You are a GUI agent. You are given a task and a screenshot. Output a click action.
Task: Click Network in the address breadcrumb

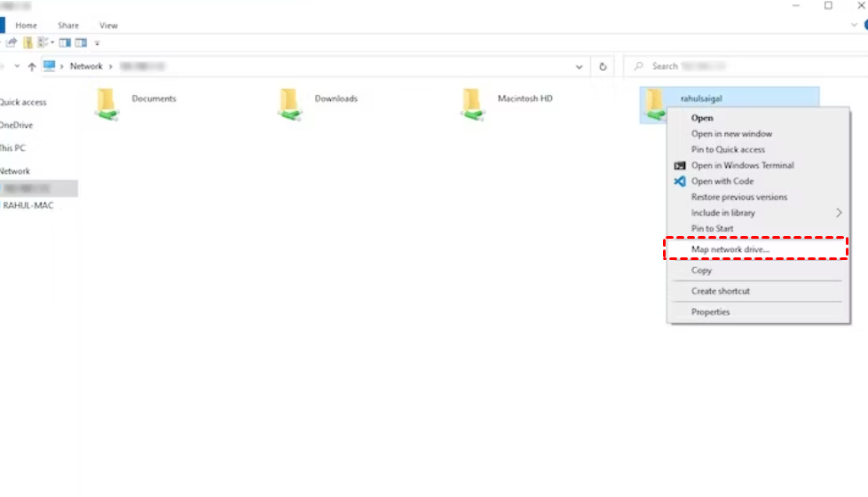(x=86, y=66)
